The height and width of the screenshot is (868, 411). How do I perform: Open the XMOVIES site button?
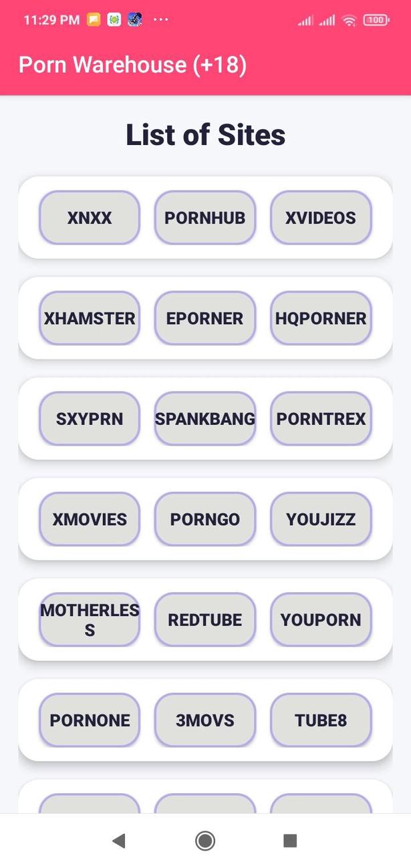(x=90, y=519)
